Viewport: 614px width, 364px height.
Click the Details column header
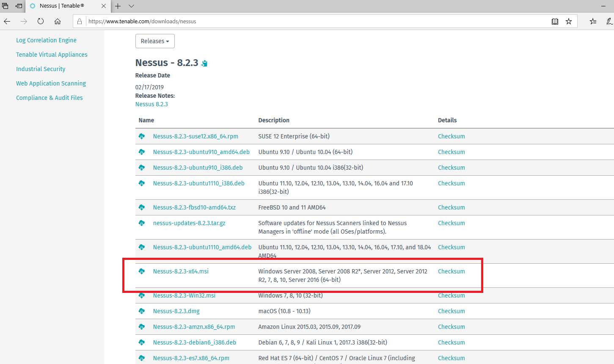pos(447,120)
